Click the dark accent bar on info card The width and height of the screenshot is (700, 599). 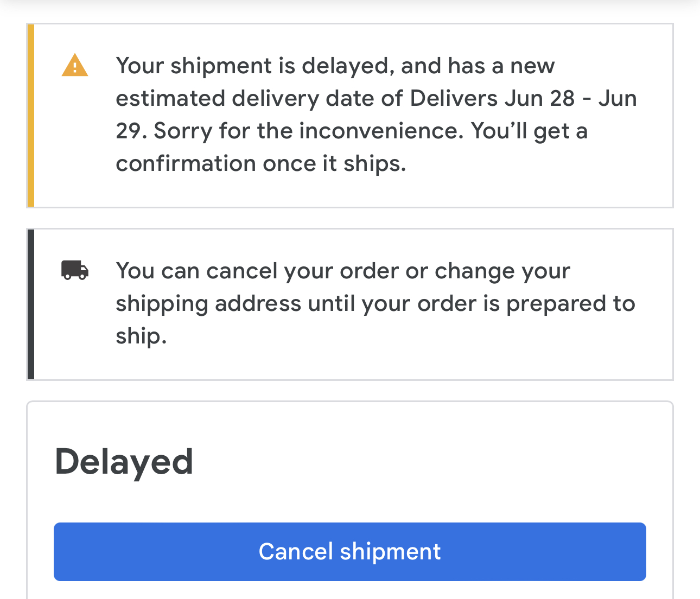(x=31, y=304)
